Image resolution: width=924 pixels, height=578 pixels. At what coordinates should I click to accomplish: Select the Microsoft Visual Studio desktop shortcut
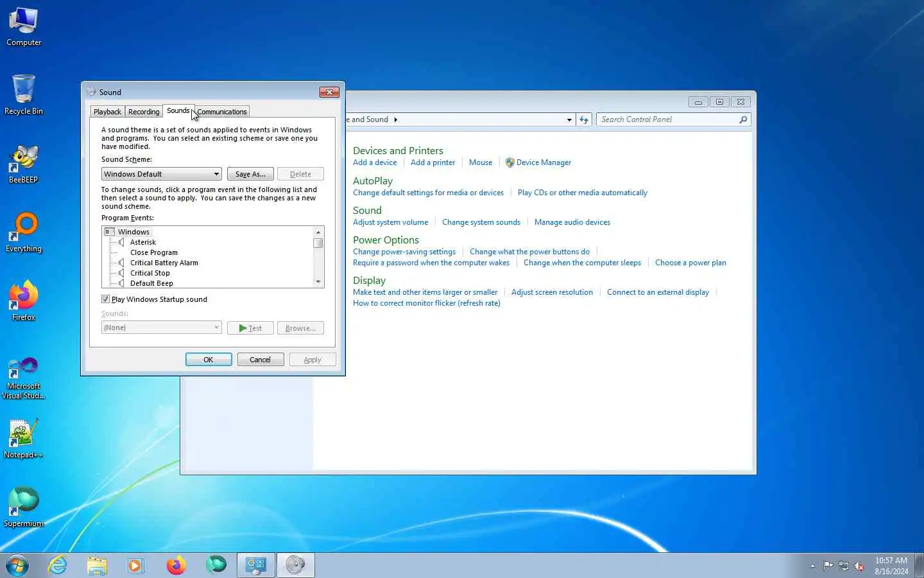[x=24, y=378]
